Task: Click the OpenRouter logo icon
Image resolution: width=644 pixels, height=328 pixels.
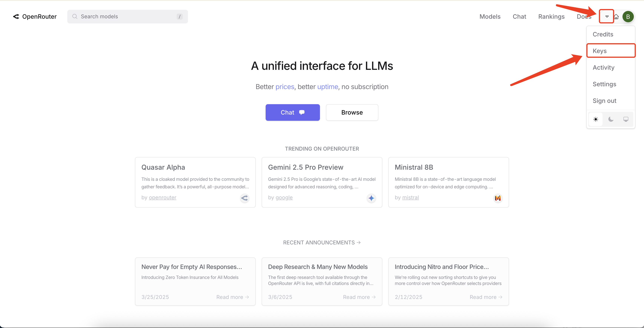Action: [16, 16]
